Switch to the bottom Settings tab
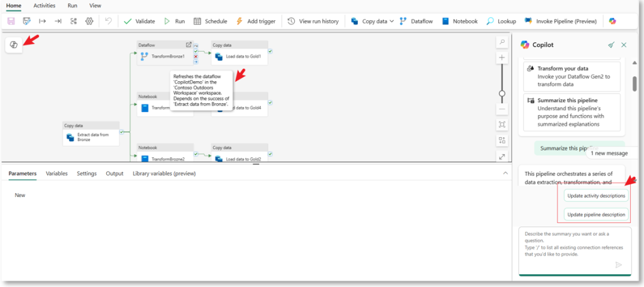 coord(87,174)
